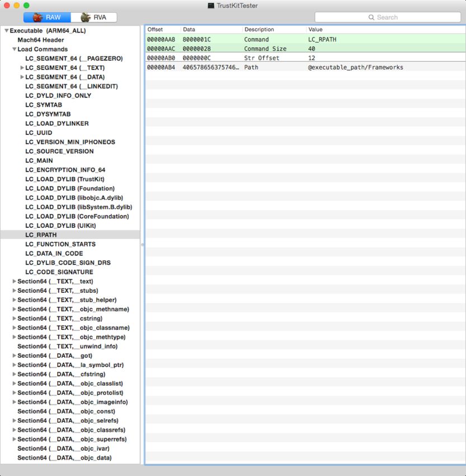Switch to the RAW address mode
The width and height of the screenshot is (466, 476).
coord(47,17)
